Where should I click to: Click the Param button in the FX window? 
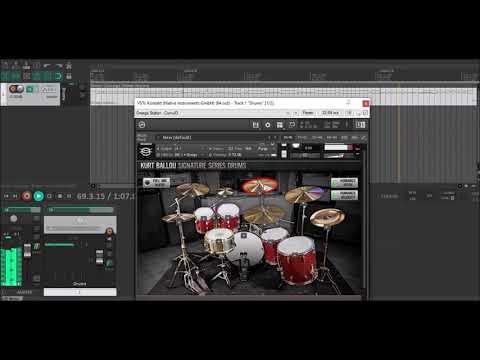[308, 113]
